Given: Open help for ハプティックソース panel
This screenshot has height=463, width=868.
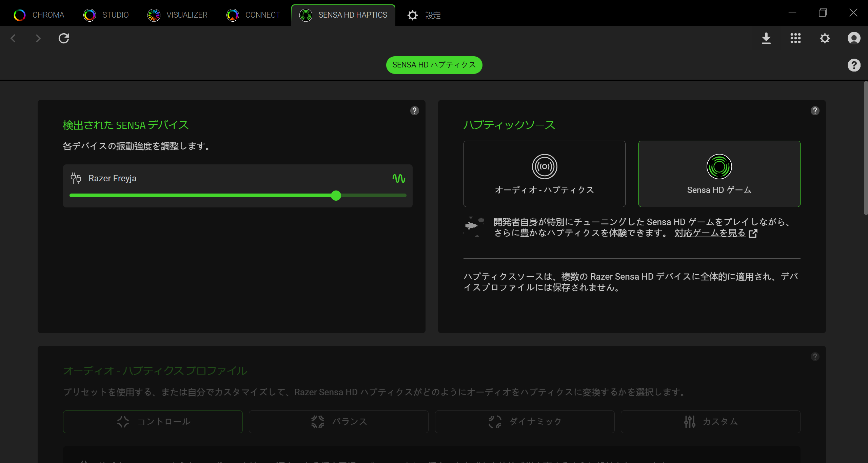Looking at the screenshot, I should (x=815, y=110).
